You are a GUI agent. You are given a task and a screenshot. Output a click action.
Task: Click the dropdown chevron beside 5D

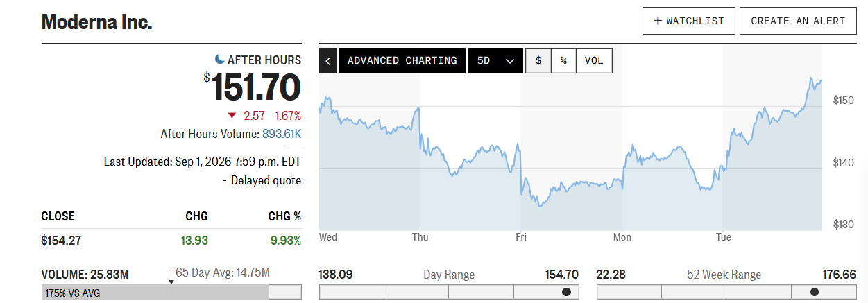click(510, 61)
